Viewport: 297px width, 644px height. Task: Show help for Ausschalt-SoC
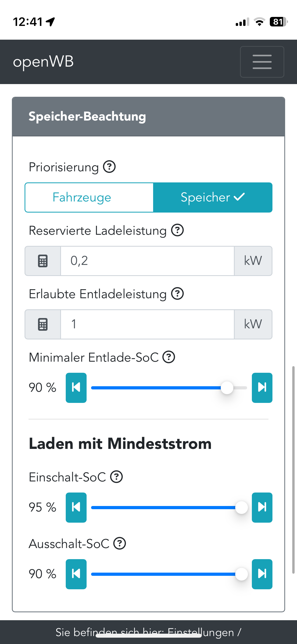coord(120,544)
